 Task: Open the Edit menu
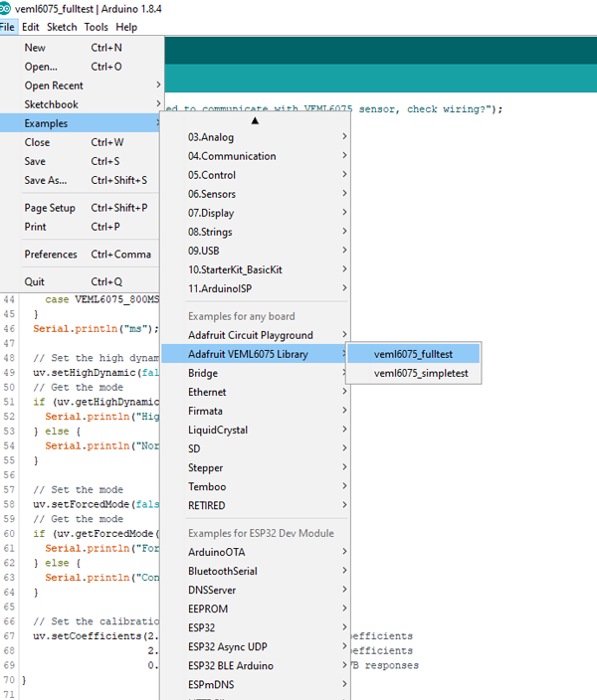(31, 27)
